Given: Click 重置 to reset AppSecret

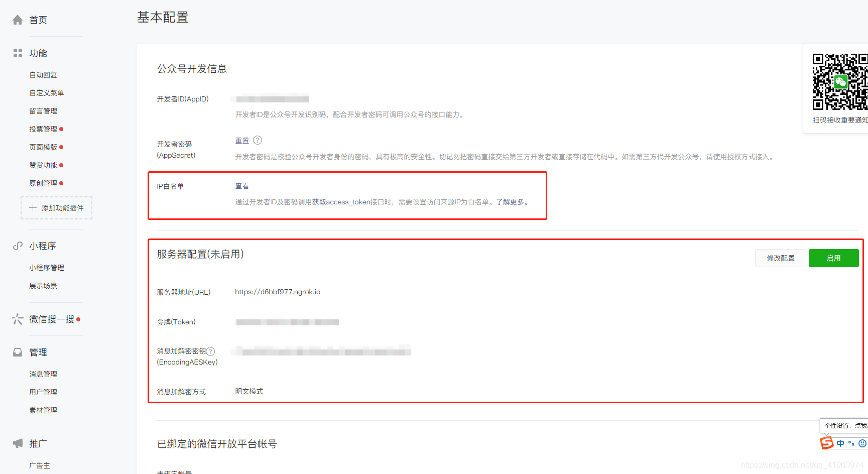Looking at the screenshot, I should click(242, 141).
